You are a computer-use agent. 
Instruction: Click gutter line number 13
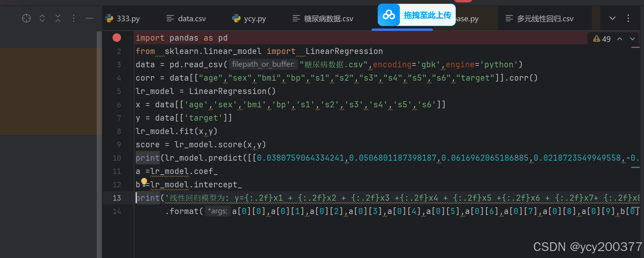pyautogui.click(x=117, y=198)
